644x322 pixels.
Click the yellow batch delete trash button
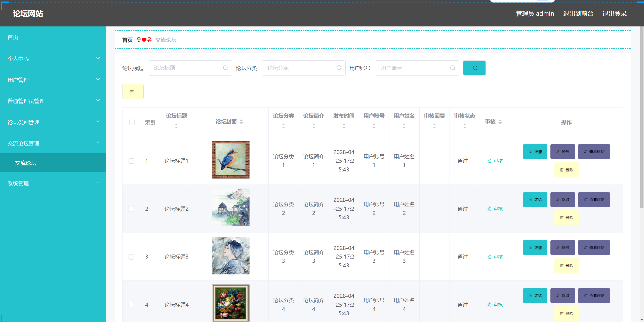[133, 91]
